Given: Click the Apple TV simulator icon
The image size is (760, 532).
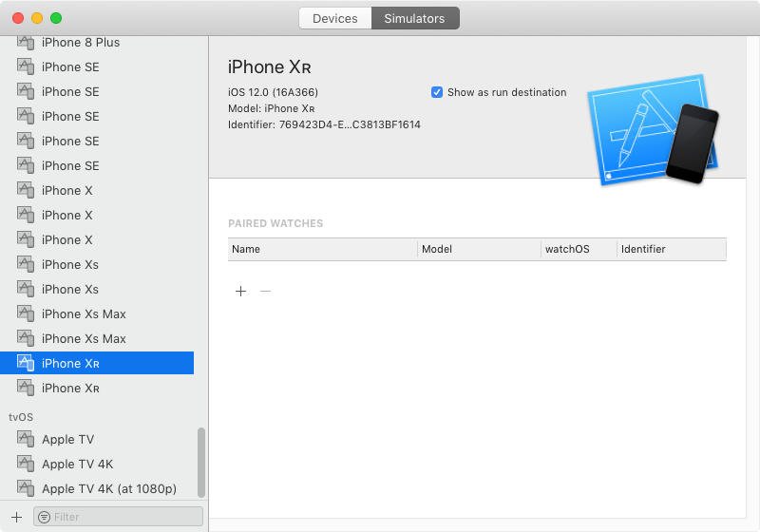Looking at the screenshot, I should click(26, 439).
